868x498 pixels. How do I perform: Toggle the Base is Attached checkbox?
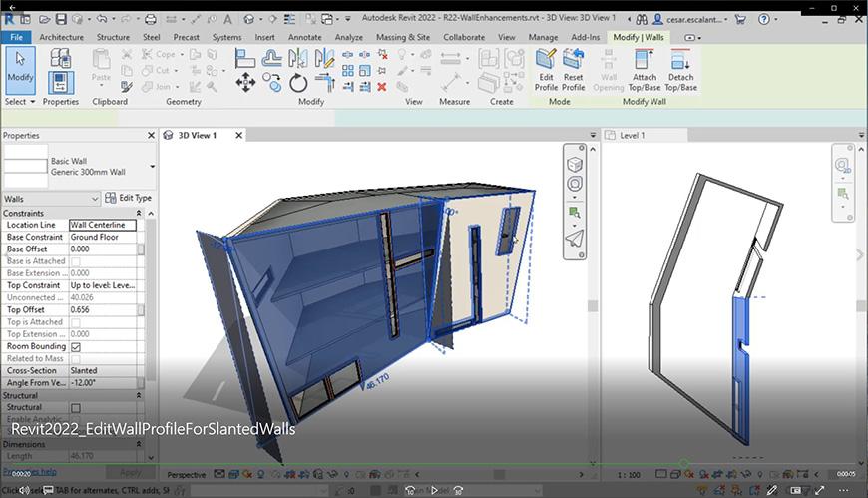click(76, 261)
